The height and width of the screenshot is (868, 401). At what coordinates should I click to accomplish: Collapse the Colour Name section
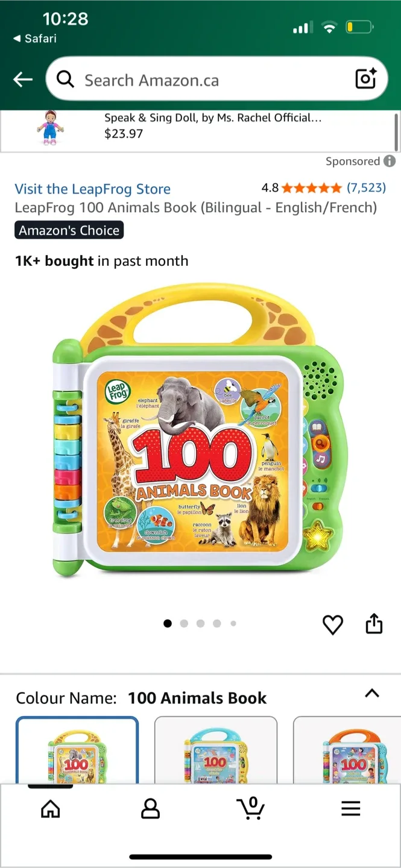click(x=372, y=693)
